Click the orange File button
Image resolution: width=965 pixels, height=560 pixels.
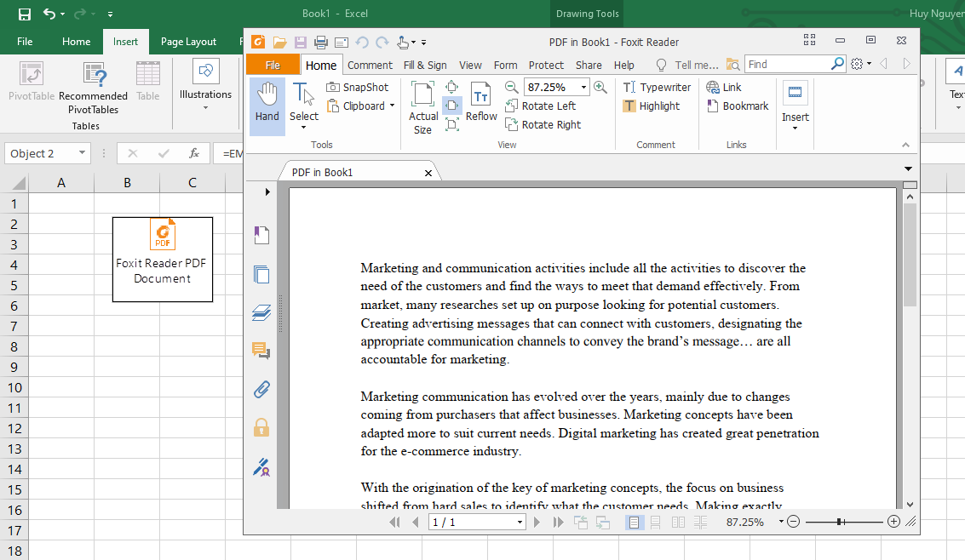click(273, 65)
